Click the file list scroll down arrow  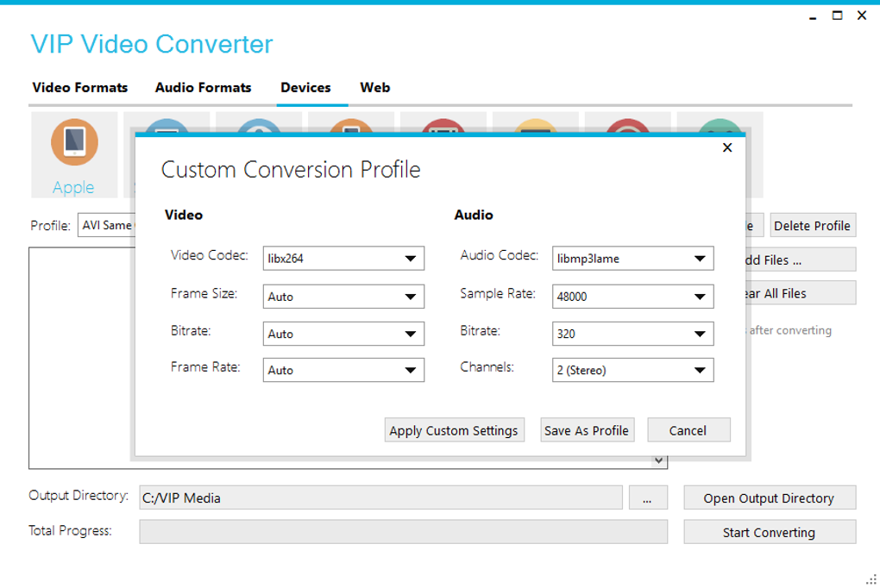point(659,460)
